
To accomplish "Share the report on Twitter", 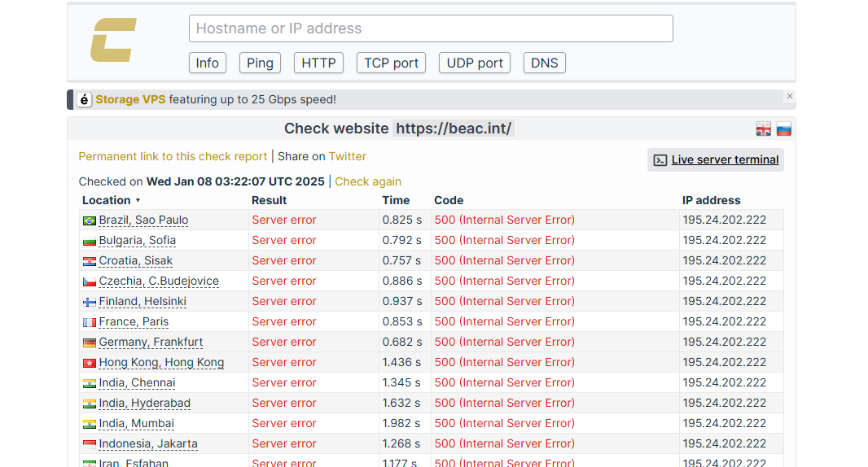I will click(x=347, y=156).
